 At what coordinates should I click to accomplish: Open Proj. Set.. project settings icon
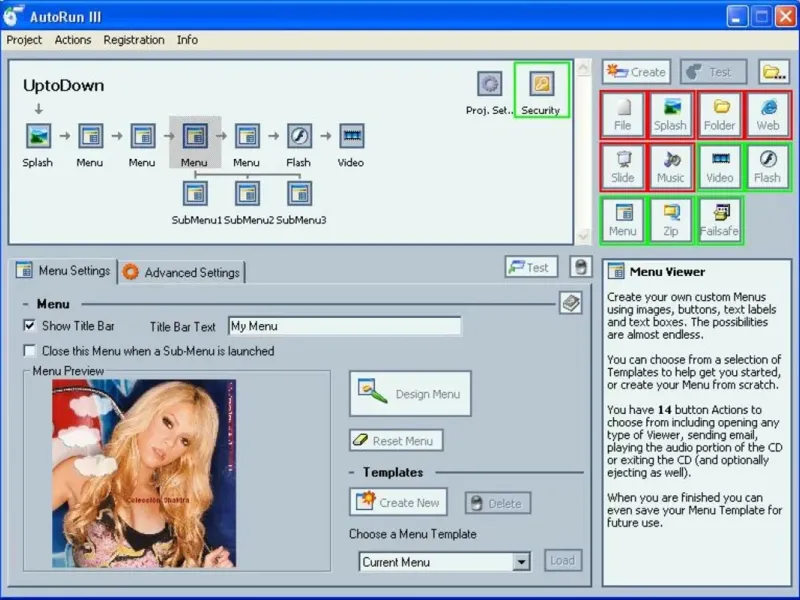point(489,84)
